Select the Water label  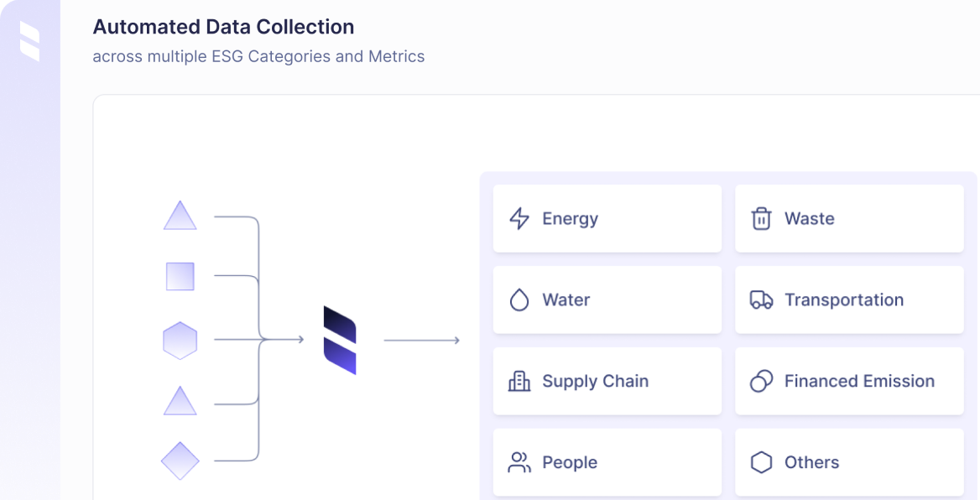pos(566,300)
